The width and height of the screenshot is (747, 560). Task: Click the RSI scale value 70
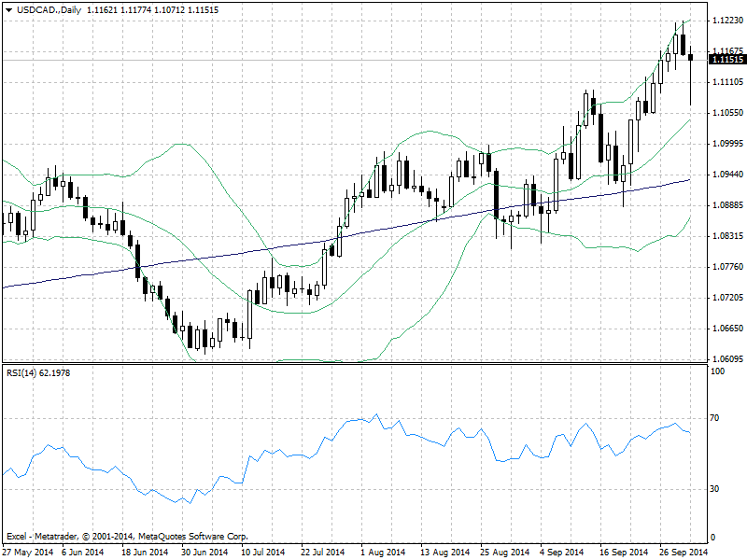coord(714,417)
